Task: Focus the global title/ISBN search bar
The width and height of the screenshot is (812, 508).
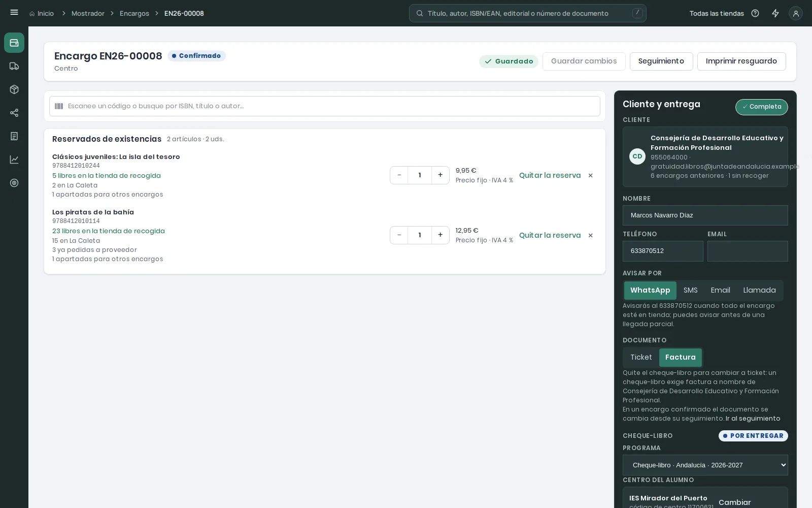Action: tap(527, 13)
